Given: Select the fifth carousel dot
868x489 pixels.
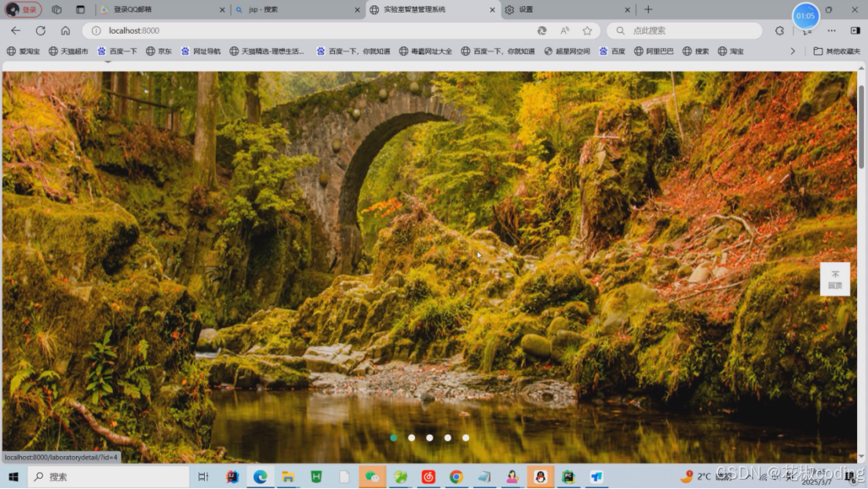Looking at the screenshot, I should click(x=465, y=437).
